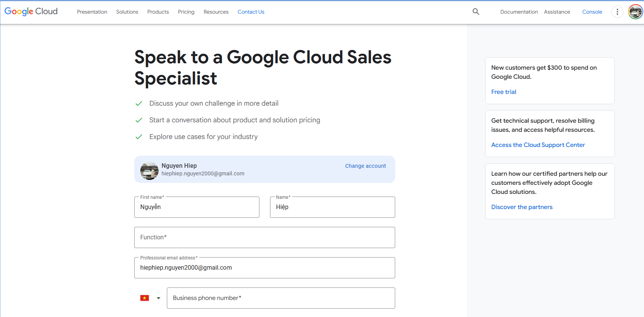Open the three-dot more options menu
This screenshot has height=317, width=644.
[617, 12]
